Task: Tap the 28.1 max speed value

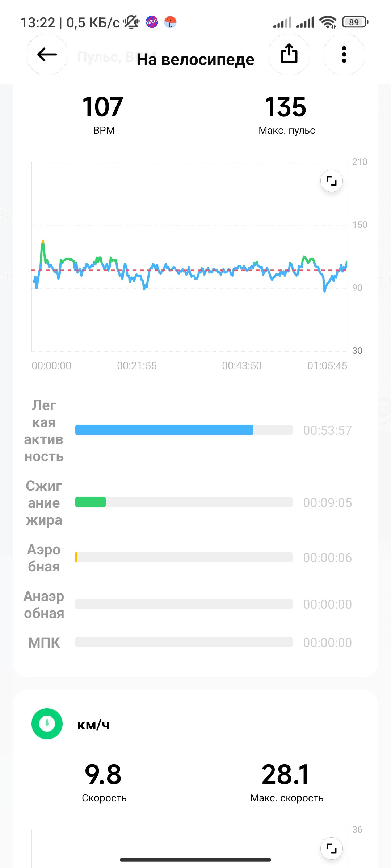Action: click(286, 775)
